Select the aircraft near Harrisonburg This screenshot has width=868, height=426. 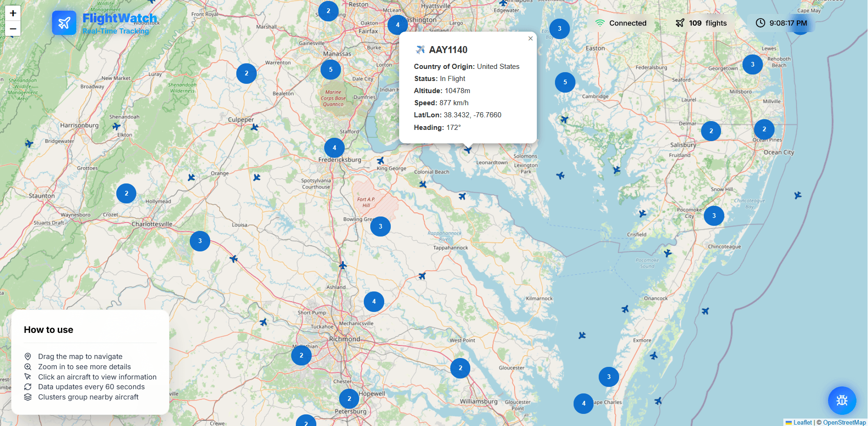(116, 126)
